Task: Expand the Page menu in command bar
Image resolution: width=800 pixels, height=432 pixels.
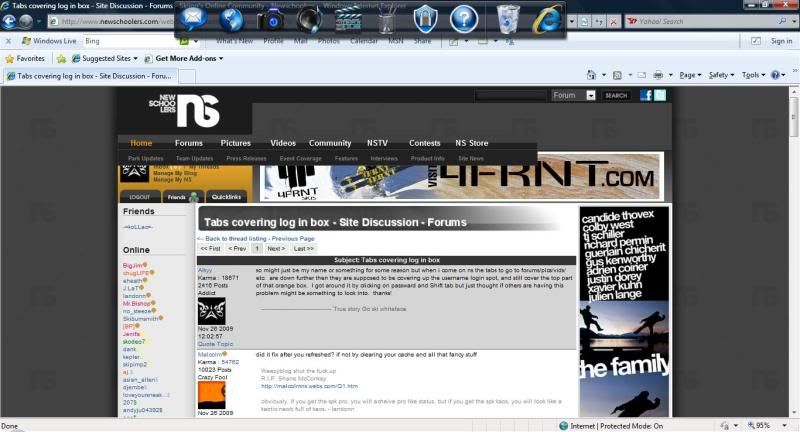Action: click(689, 75)
